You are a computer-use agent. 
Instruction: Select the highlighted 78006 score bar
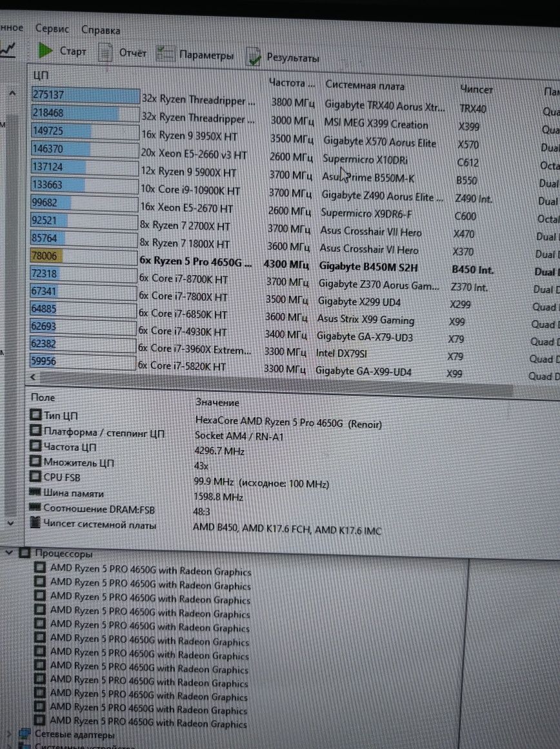pyautogui.click(x=83, y=256)
